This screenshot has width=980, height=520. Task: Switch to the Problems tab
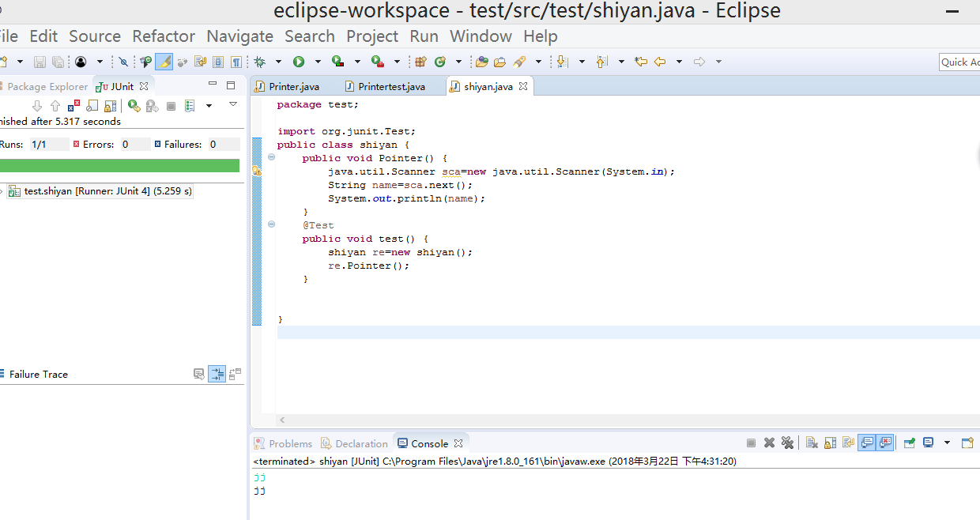283,443
